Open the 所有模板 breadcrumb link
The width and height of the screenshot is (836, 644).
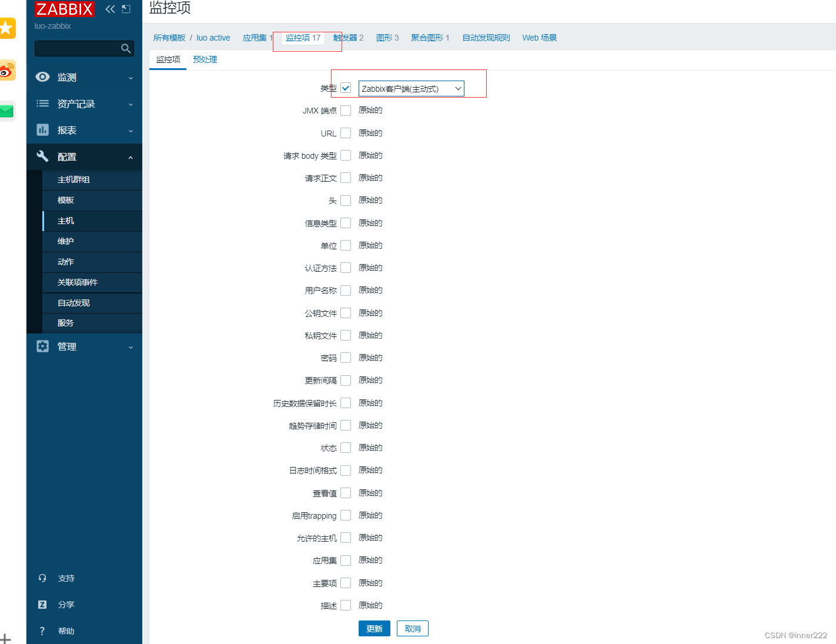point(169,38)
